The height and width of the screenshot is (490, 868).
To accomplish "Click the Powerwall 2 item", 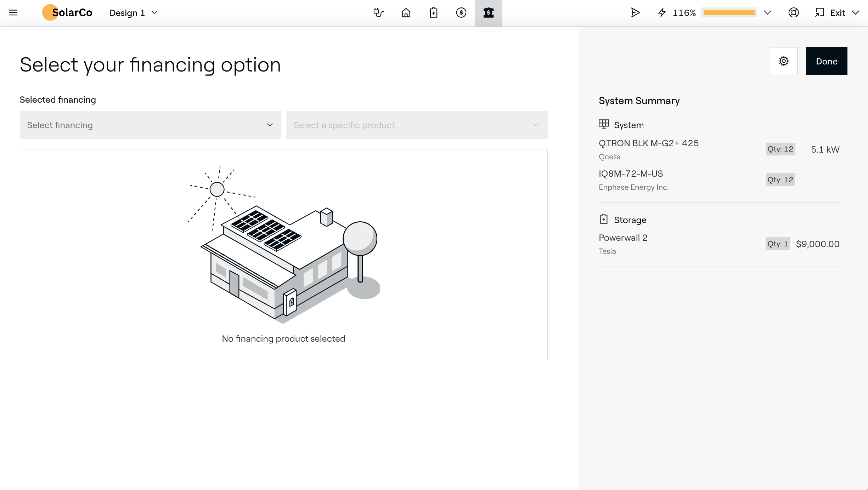I will coord(623,238).
